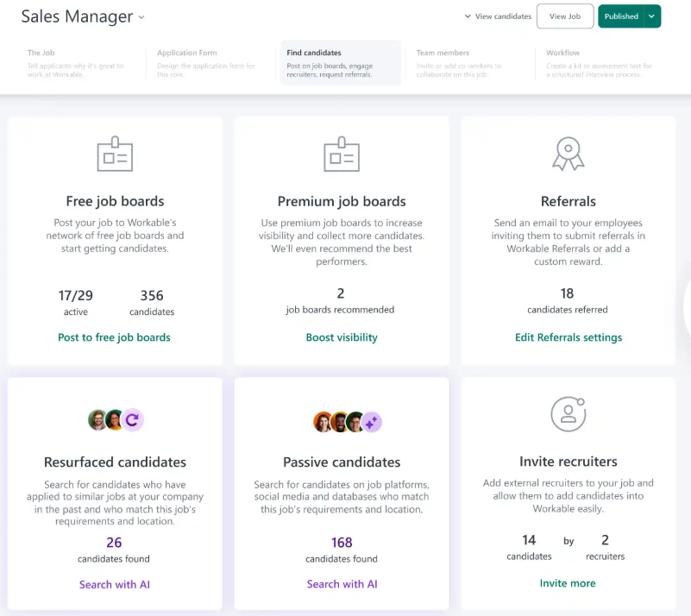The height and width of the screenshot is (616, 691).
Task: Click Invite more recruiters link
Action: click(x=568, y=583)
